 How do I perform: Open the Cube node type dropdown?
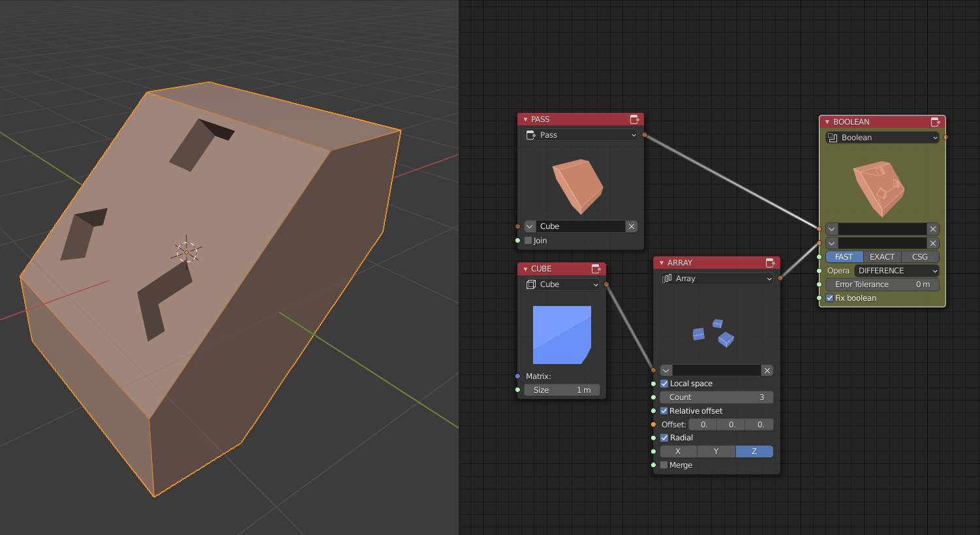pyautogui.click(x=562, y=284)
